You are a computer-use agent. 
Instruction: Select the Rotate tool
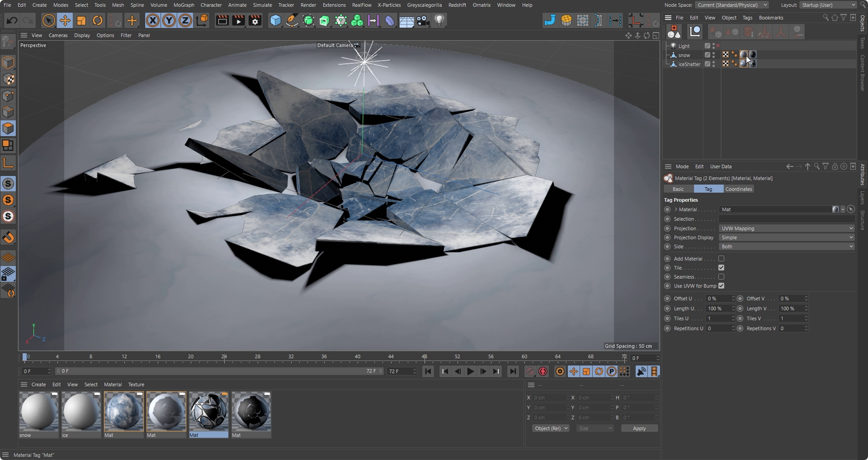[x=98, y=21]
